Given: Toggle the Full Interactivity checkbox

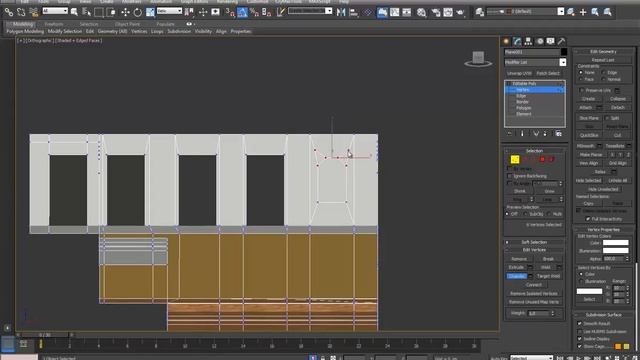Looking at the screenshot, I should click(588, 219).
